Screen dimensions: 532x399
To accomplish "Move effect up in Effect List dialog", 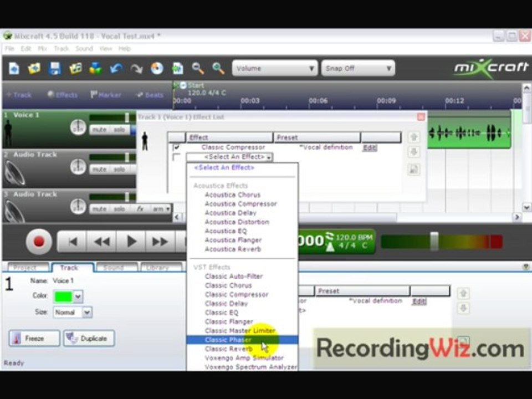I will pos(413,137).
